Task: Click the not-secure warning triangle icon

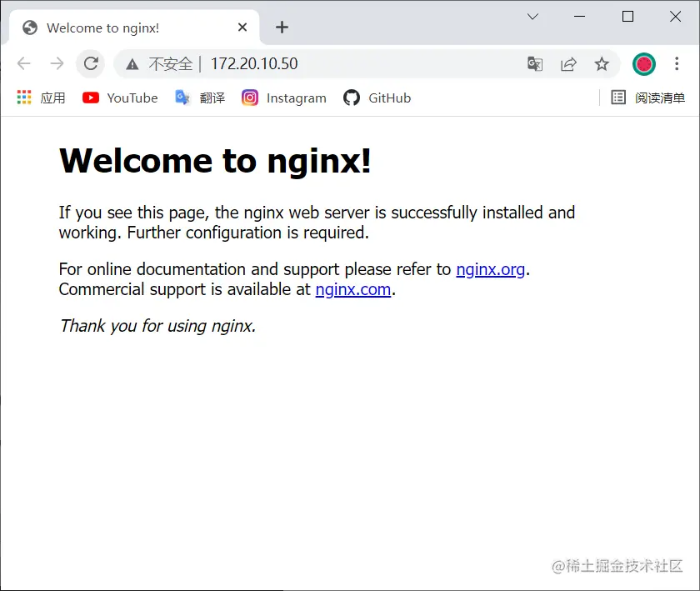Action: [x=132, y=64]
